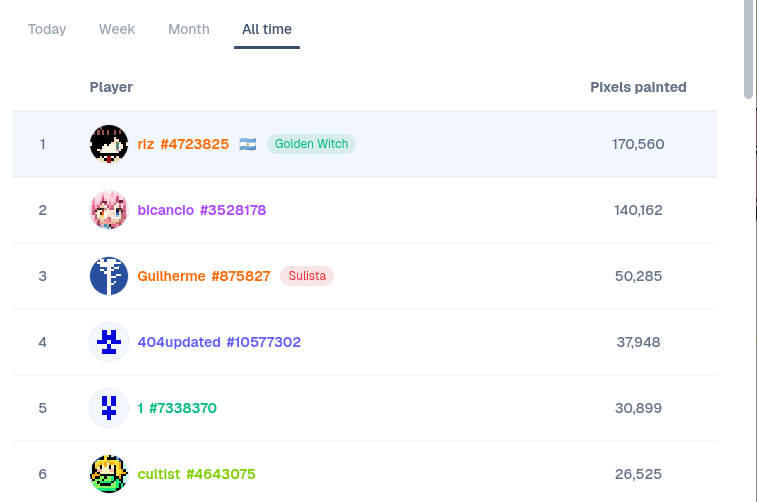The width and height of the screenshot is (757, 502).
Task: Click the Player column header
Action: tap(111, 87)
